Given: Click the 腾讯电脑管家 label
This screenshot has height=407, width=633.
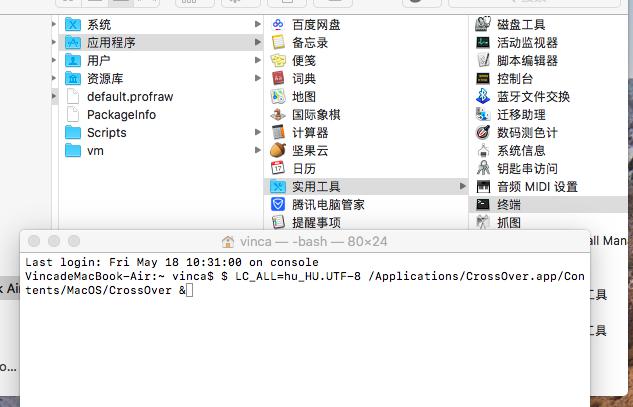Looking at the screenshot, I should click(328, 204).
